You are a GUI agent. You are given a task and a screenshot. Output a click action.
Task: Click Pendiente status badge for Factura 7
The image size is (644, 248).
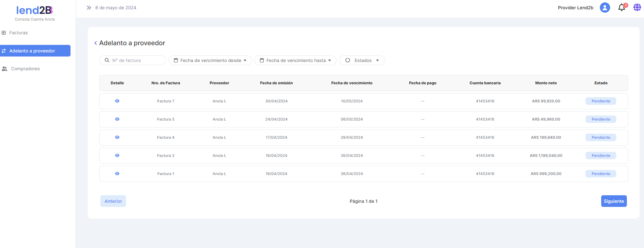pos(601,101)
